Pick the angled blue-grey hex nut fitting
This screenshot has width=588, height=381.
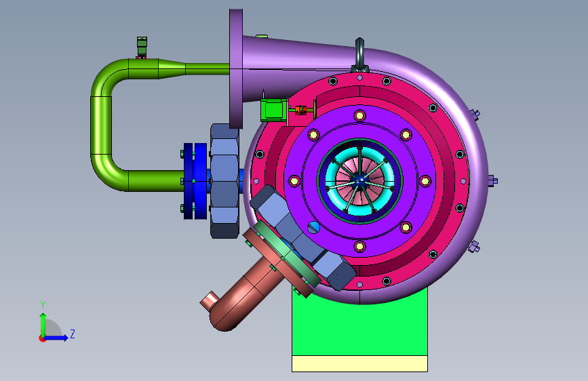pyautogui.click(x=302, y=238)
